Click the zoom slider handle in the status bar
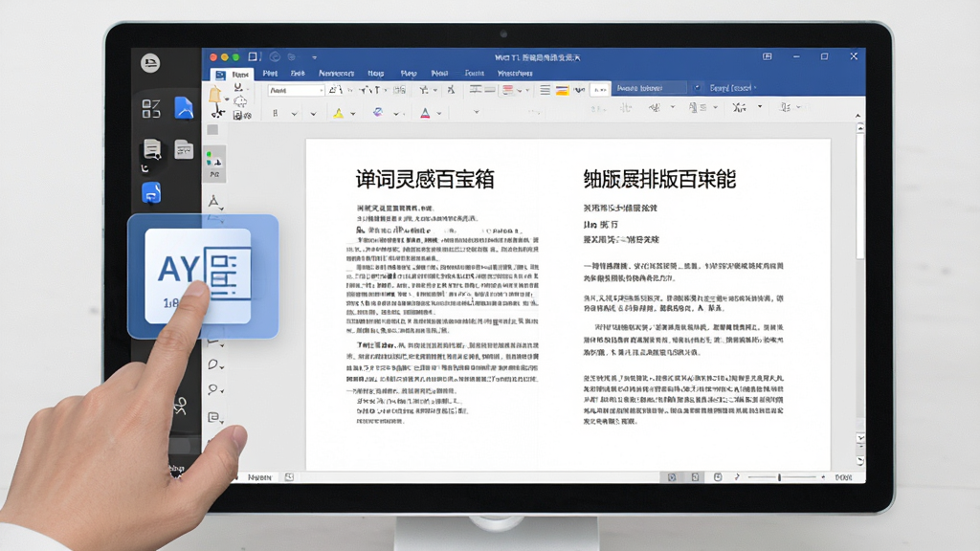This screenshot has height=551, width=980. tap(779, 477)
